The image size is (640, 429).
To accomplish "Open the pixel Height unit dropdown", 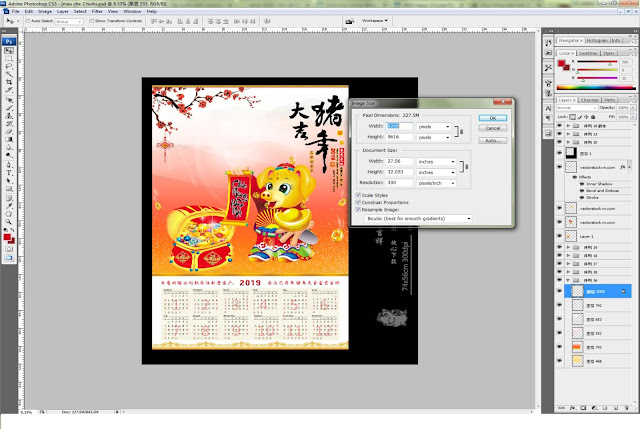I will (x=433, y=137).
